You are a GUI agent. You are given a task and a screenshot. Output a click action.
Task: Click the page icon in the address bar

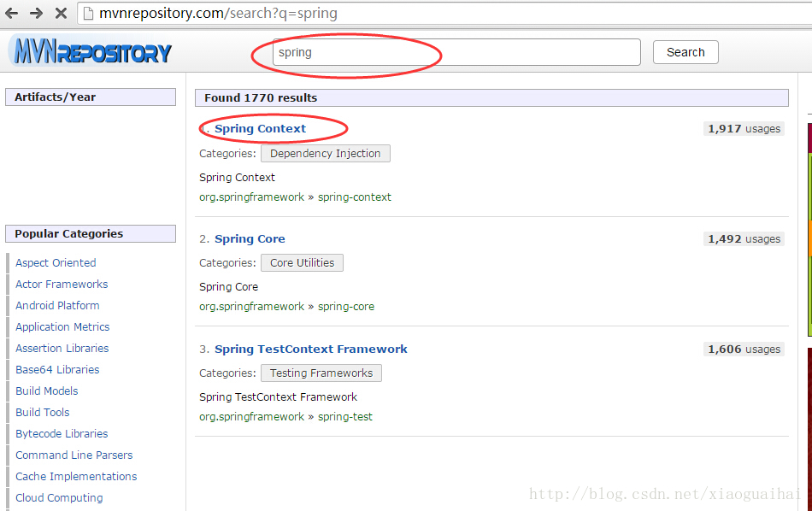[88, 14]
